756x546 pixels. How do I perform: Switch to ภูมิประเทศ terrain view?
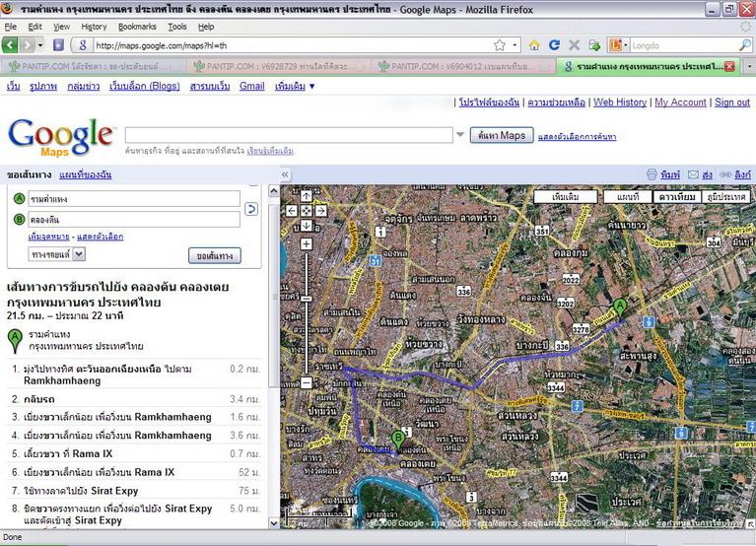pyautogui.click(x=726, y=196)
